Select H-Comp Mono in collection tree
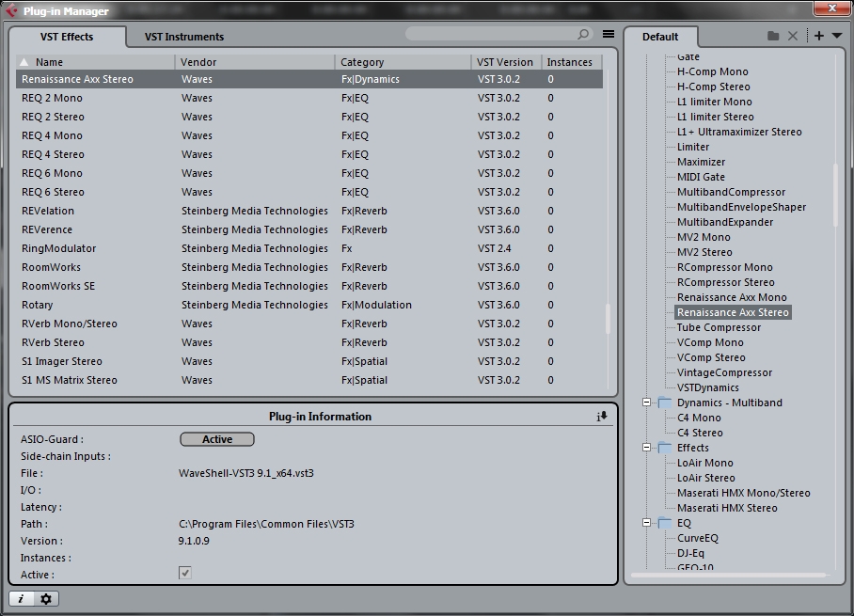The image size is (854, 616). (x=712, y=71)
